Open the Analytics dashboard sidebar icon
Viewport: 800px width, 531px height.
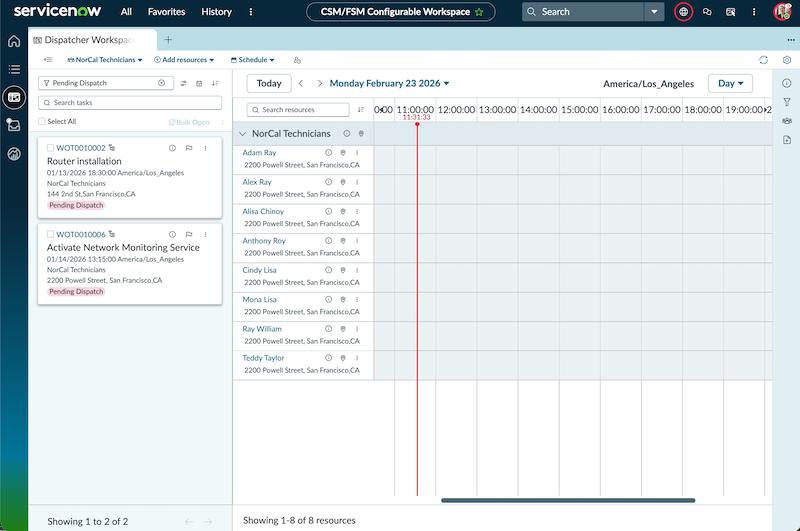click(14, 153)
